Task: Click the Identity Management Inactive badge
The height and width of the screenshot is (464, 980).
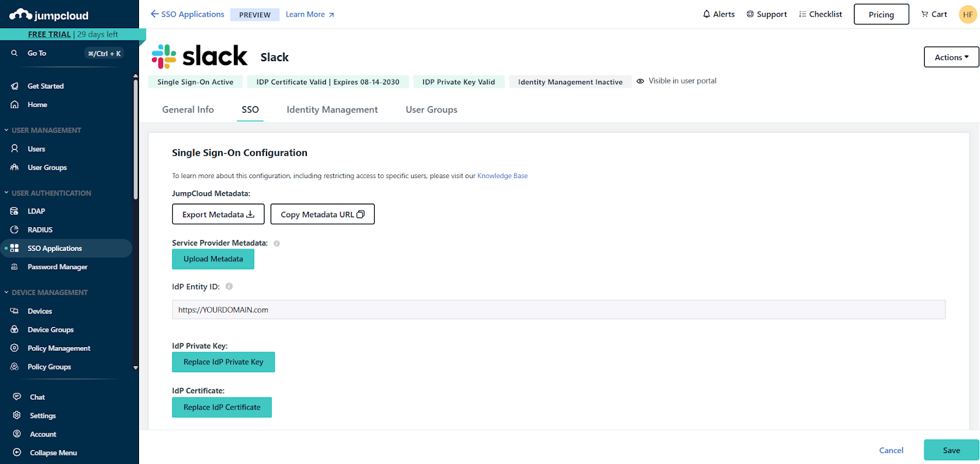Action: pos(570,82)
